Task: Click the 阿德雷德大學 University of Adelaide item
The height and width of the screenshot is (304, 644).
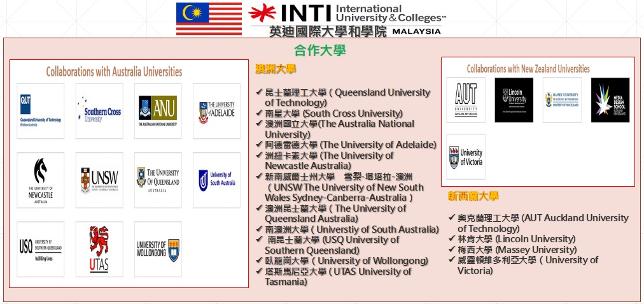Action: click(346, 145)
